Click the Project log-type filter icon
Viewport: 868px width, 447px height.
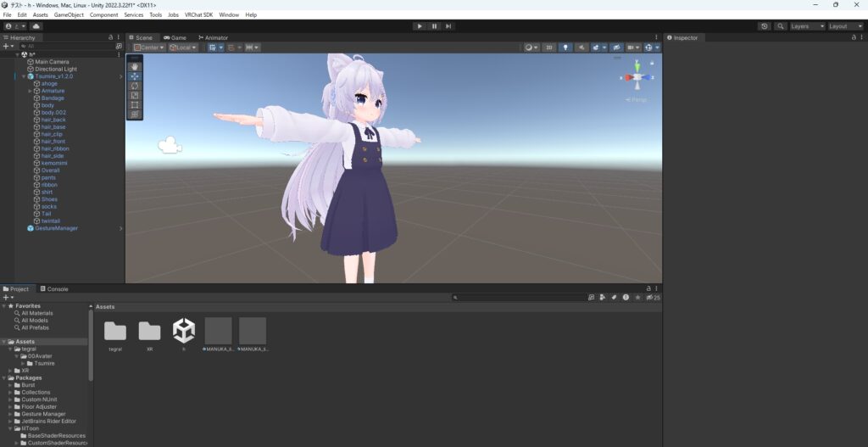coord(626,298)
